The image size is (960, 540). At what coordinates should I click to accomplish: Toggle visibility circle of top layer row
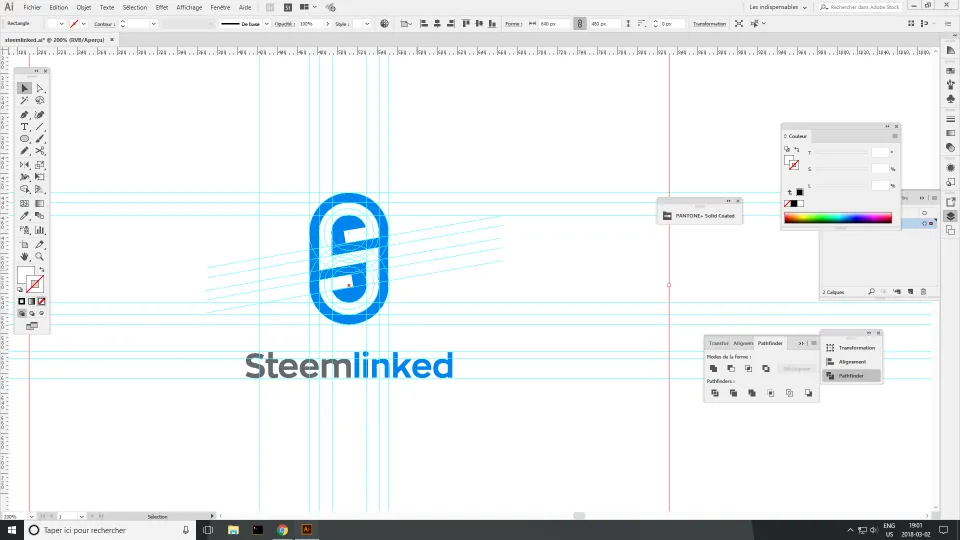pos(924,213)
